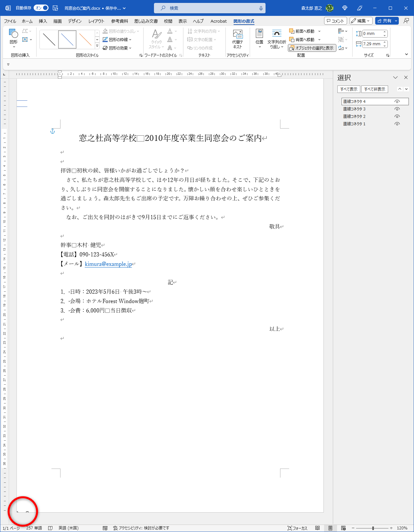Click アクセシビリティ: 検討が必要です status
This screenshot has width=414, height=532.
click(141, 528)
